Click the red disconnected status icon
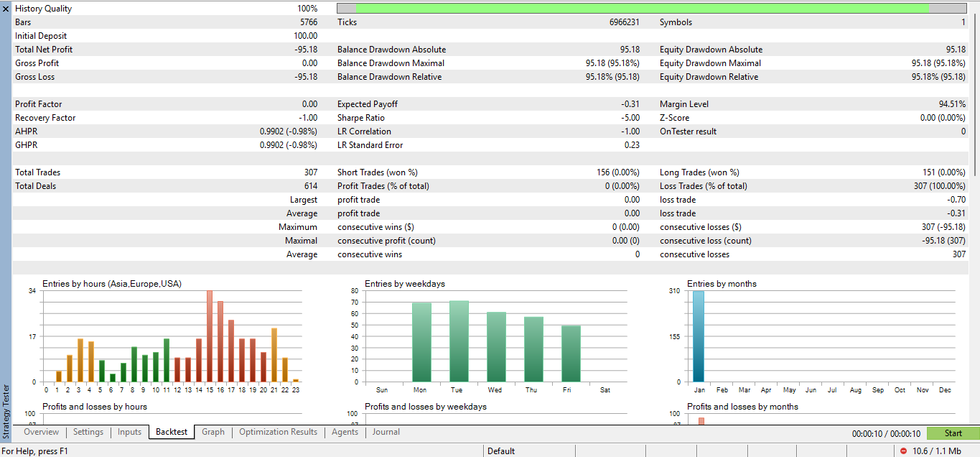This screenshot has height=457, width=980. (x=904, y=451)
